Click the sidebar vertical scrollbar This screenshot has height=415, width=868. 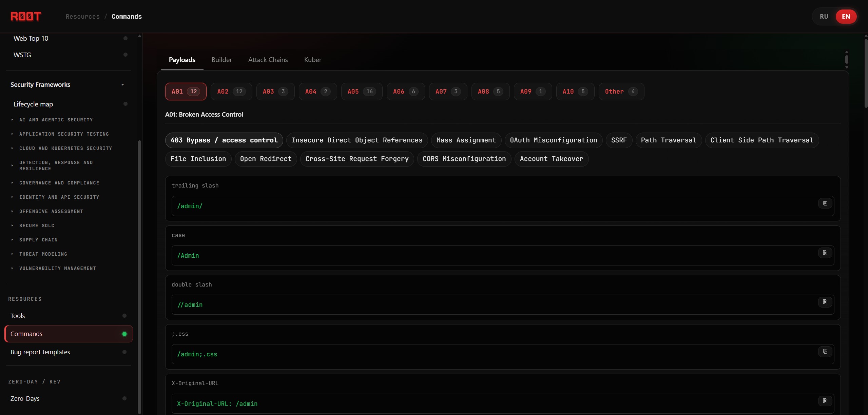[139, 276]
